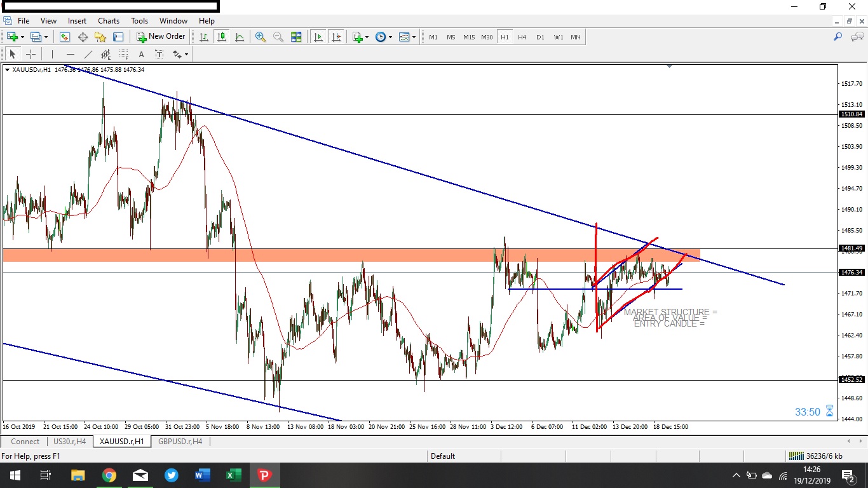868x488 pixels.
Task: Switch chart to Candlestick display
Action: pos(222,37)
